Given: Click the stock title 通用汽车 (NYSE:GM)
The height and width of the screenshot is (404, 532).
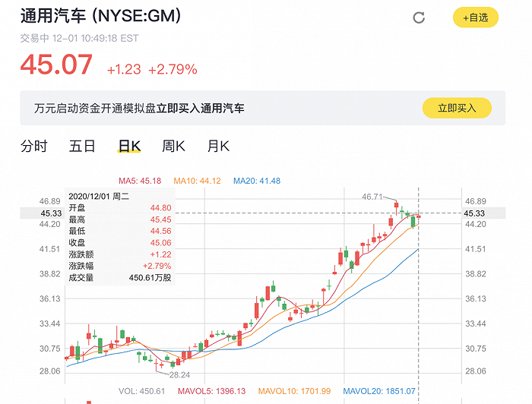Looking at the screenshot, I should (x=100, y=16).
